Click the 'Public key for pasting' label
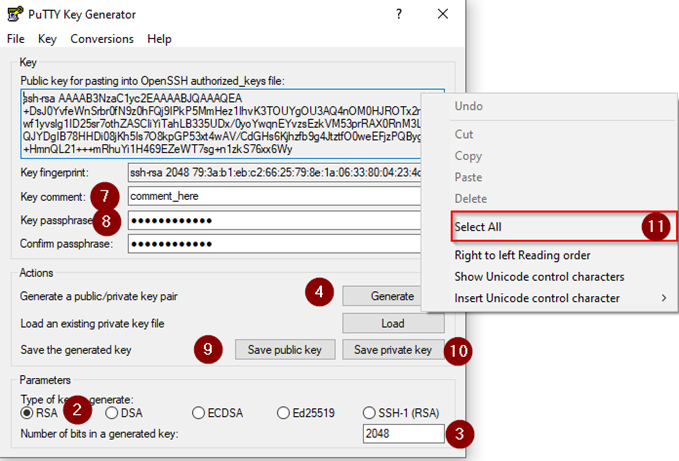The height and width of the screenshot is (461, 679). click(152, 81)
